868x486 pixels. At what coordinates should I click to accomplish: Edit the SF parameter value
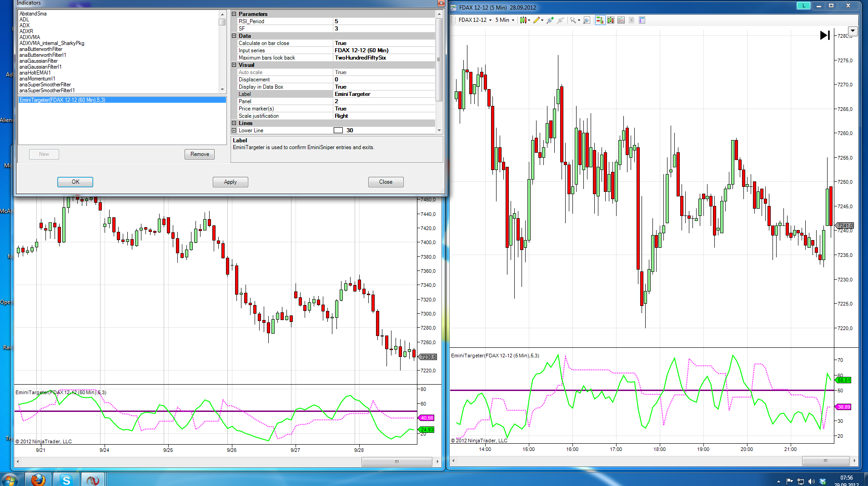(384, 29)
